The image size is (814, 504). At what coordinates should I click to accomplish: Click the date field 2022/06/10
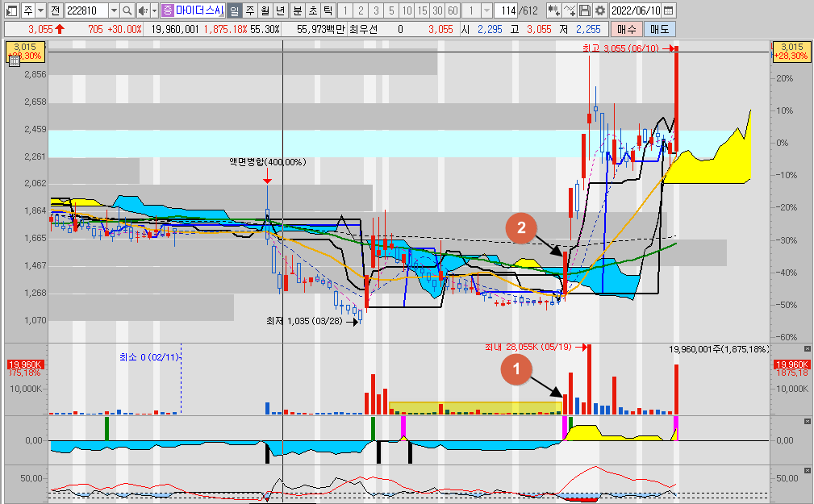636,10
